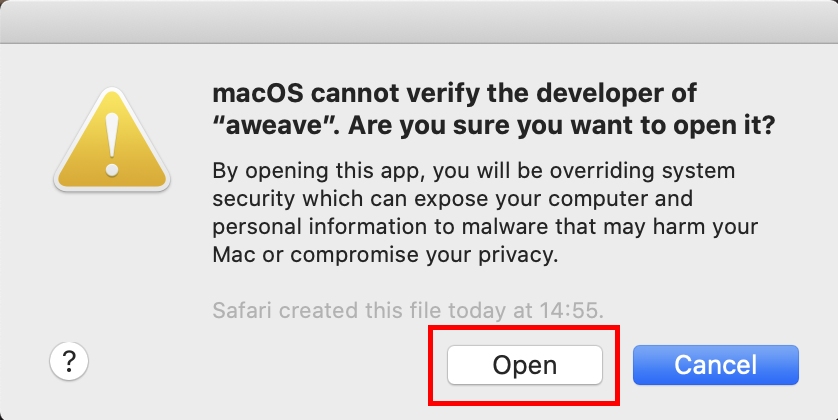Click the word "developer" in the headline
This screenshot has height=420, width=838.
(602, 94)
